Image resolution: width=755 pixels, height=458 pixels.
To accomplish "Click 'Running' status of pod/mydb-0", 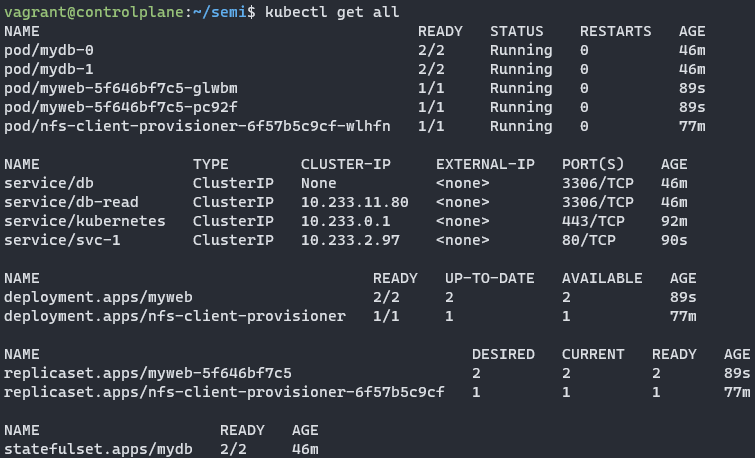I will pyautogui.click(x=521, y=51).
